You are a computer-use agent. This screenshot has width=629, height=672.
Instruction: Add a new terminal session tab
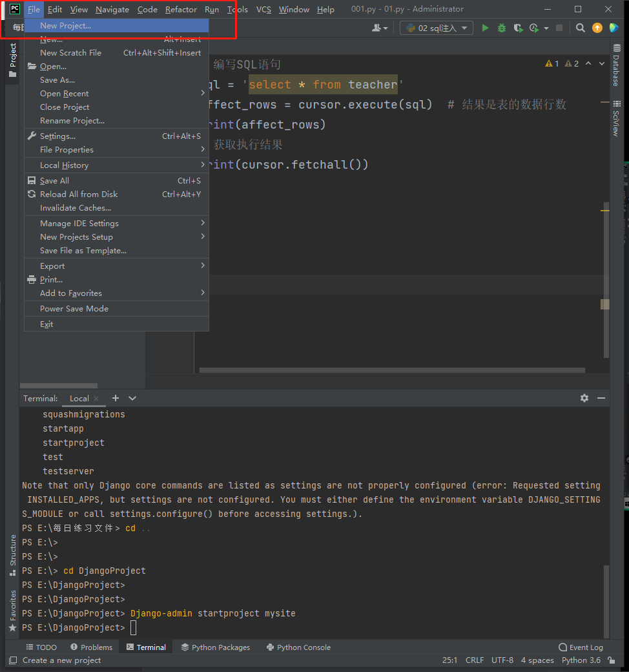(x=115, y=398)
